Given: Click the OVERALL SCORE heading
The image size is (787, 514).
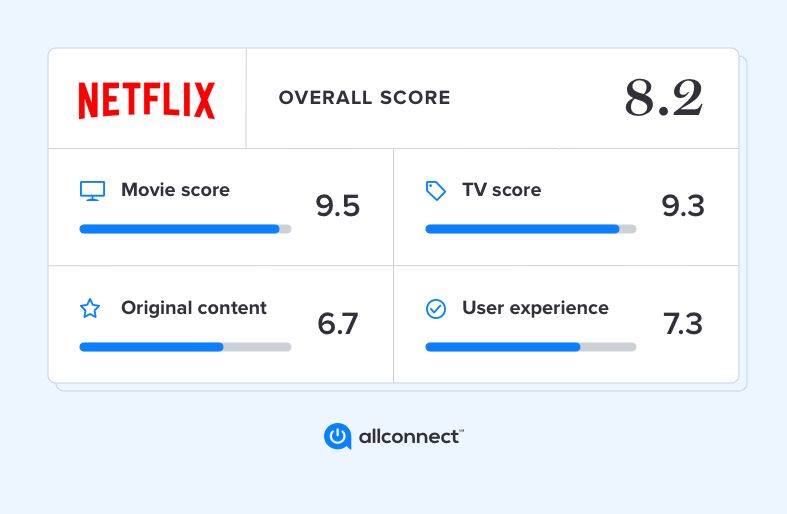Looking at the screenshot, I should click(x=364, y=97).
